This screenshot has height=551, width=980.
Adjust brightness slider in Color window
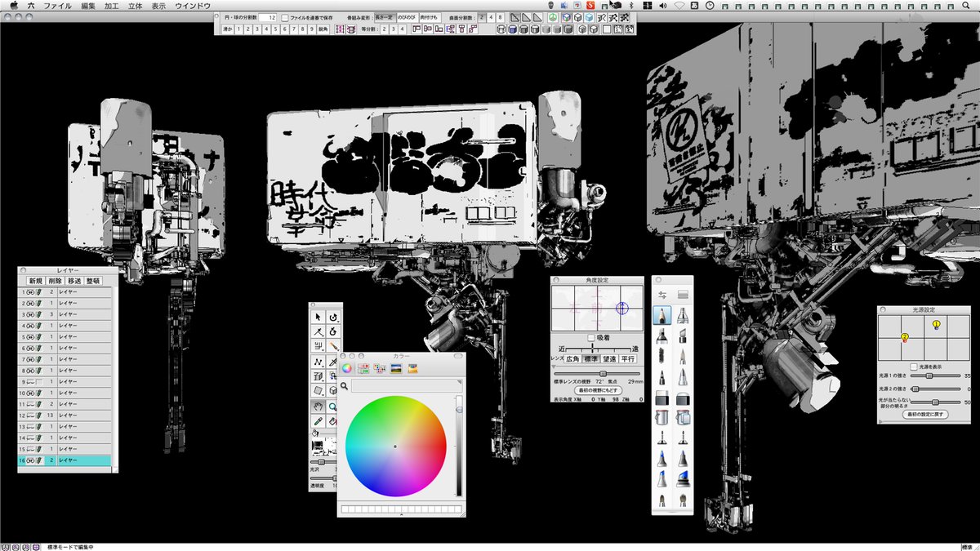point(459,445)
